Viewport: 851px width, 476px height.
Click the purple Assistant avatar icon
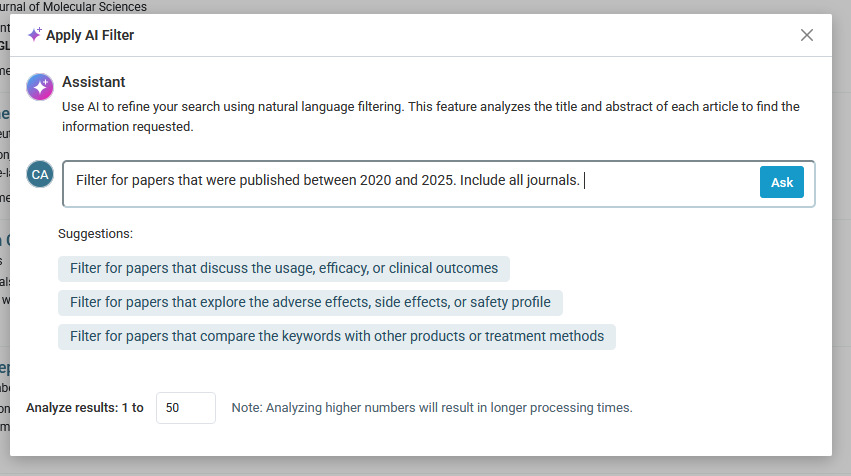(40, 87)
